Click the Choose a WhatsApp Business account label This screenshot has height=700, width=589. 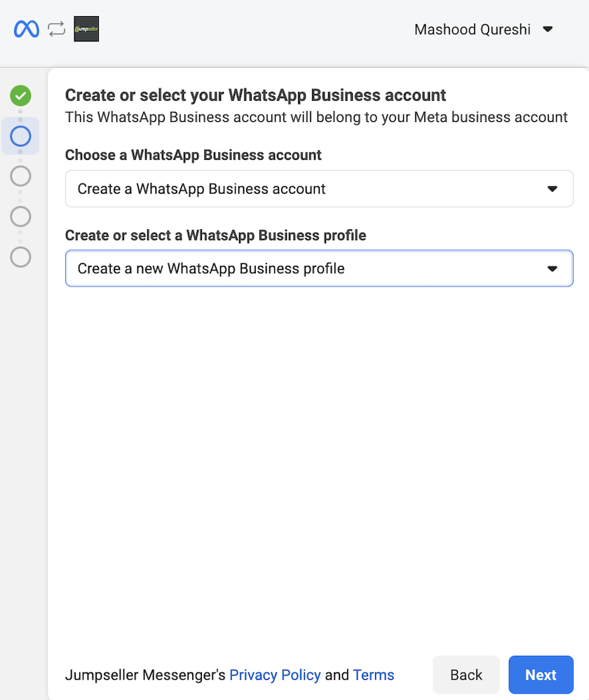[x=193, y=155]
